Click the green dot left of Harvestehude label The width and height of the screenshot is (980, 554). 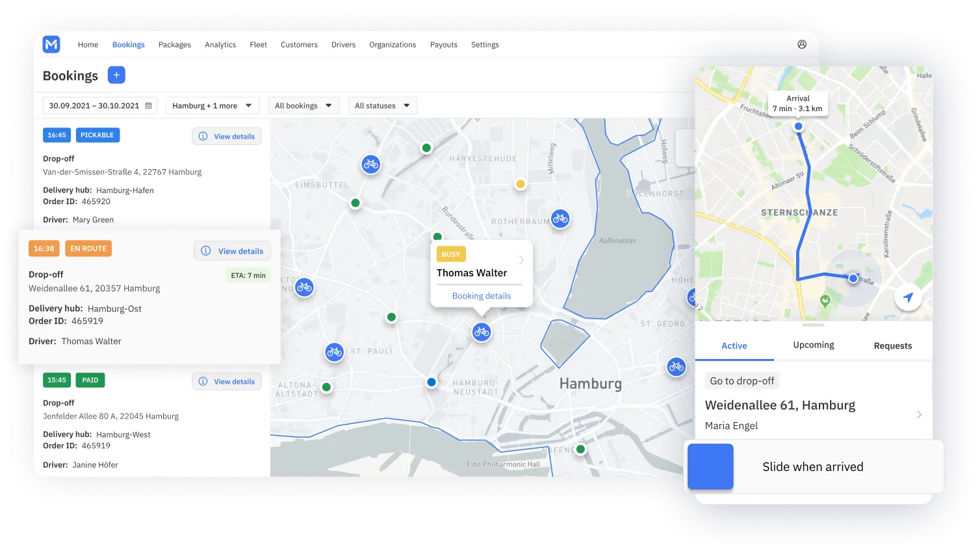[426, 148]
